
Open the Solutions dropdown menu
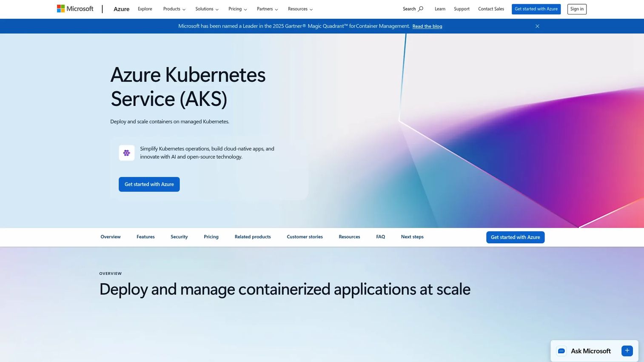pyautogui.click(x=207, y=9)
